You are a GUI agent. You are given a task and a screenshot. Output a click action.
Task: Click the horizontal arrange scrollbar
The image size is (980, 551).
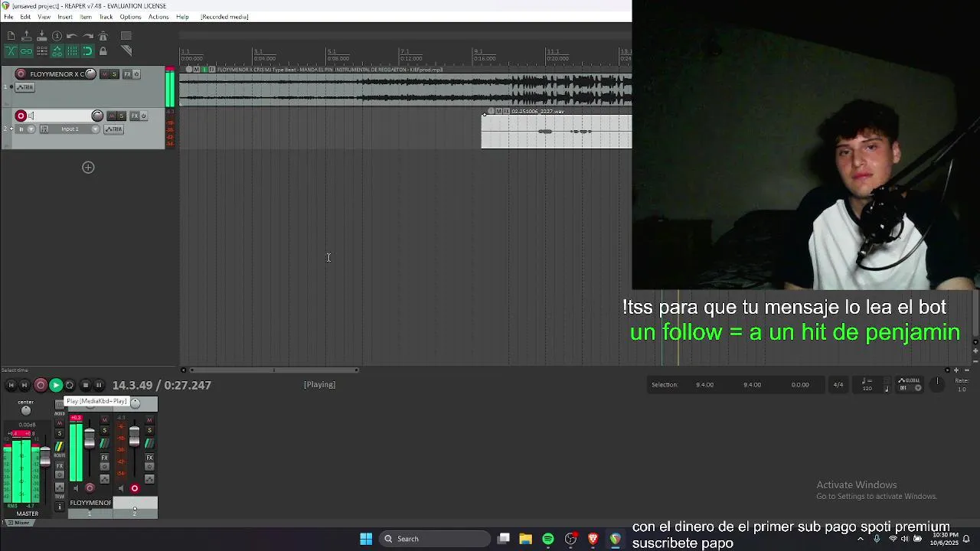(x=274, y=370)
